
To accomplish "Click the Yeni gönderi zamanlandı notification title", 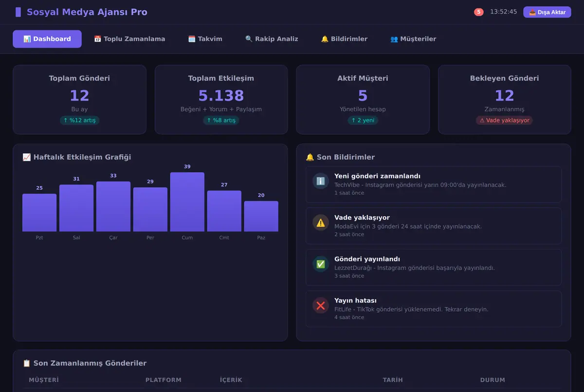I will pyautogui.click(x=377, y=176).
